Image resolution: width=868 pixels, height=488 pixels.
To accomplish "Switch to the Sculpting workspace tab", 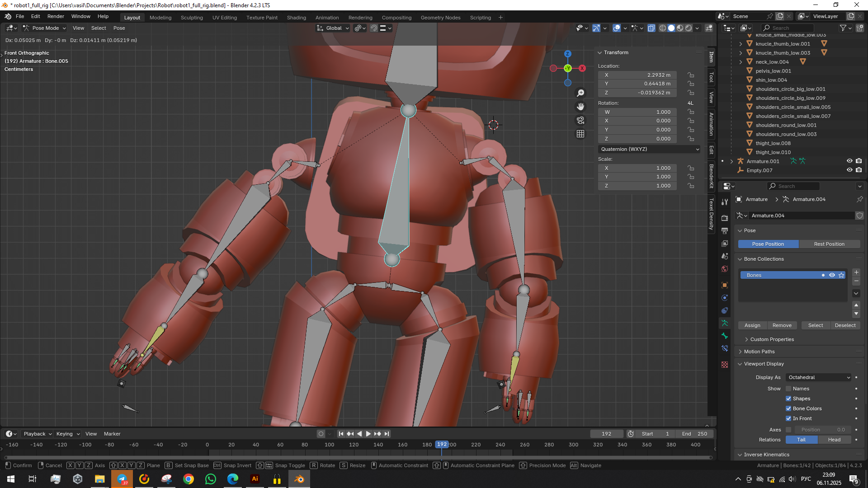I will [192, 18].
